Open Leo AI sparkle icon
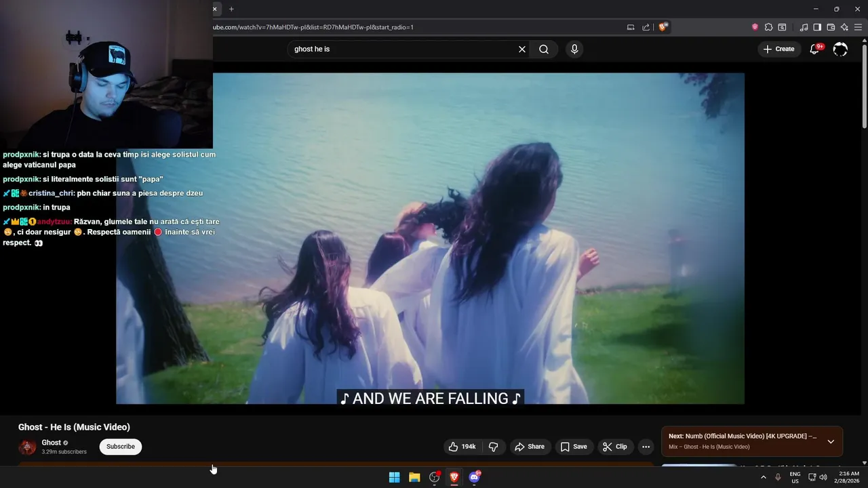Image resolution: width=868 pixels, height=488 pixels. [x=844, y=27]
